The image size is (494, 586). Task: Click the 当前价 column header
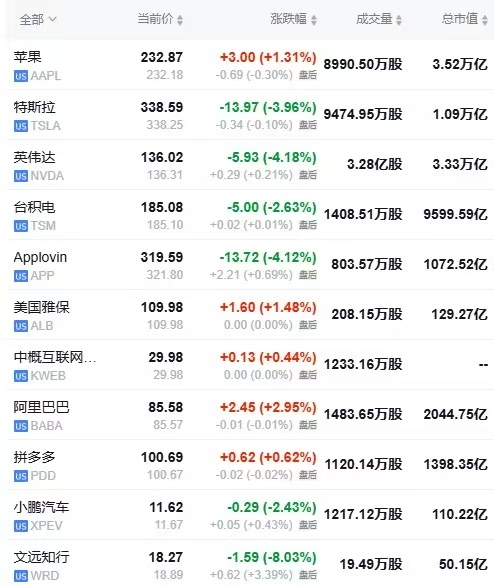(155, 19)
